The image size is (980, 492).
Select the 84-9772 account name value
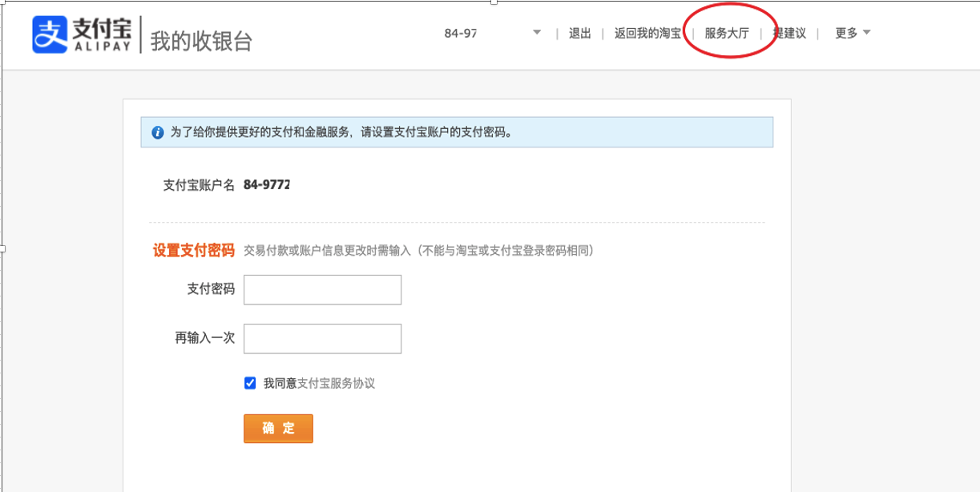[266, 185]
